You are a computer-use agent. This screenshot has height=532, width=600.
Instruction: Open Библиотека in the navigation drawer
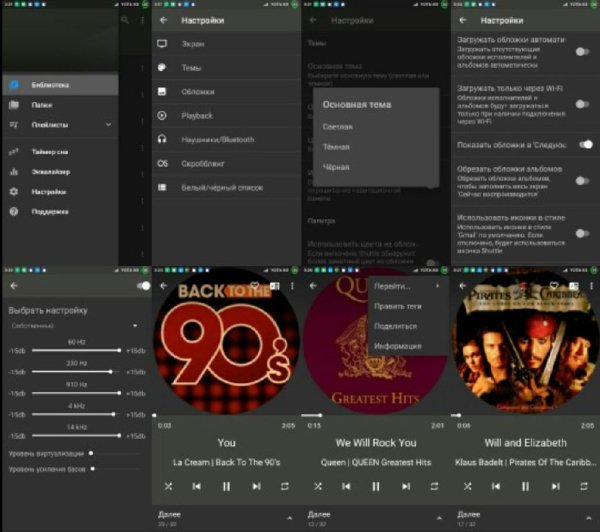click(60, 85)
